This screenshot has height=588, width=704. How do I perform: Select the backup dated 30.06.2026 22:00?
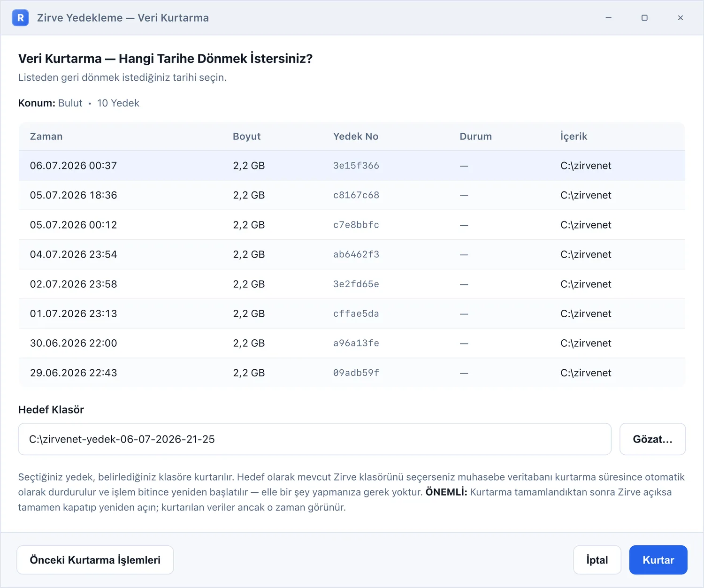coord(352,343)
